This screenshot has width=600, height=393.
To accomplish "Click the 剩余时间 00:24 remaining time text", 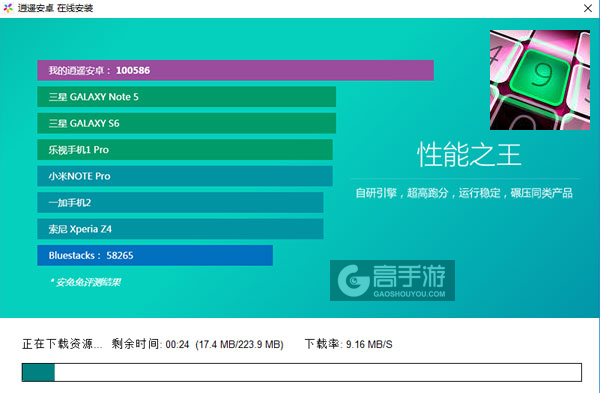I will pos(150,344).
